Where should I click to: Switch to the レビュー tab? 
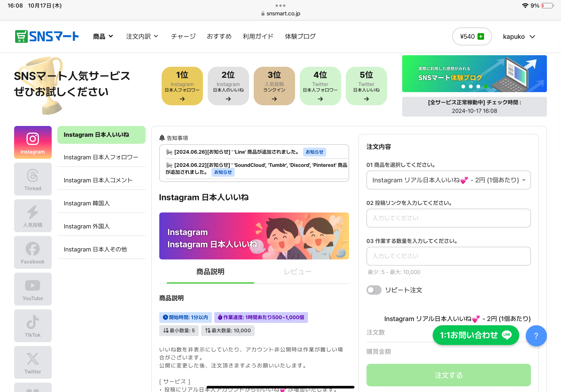pos(298,271)
